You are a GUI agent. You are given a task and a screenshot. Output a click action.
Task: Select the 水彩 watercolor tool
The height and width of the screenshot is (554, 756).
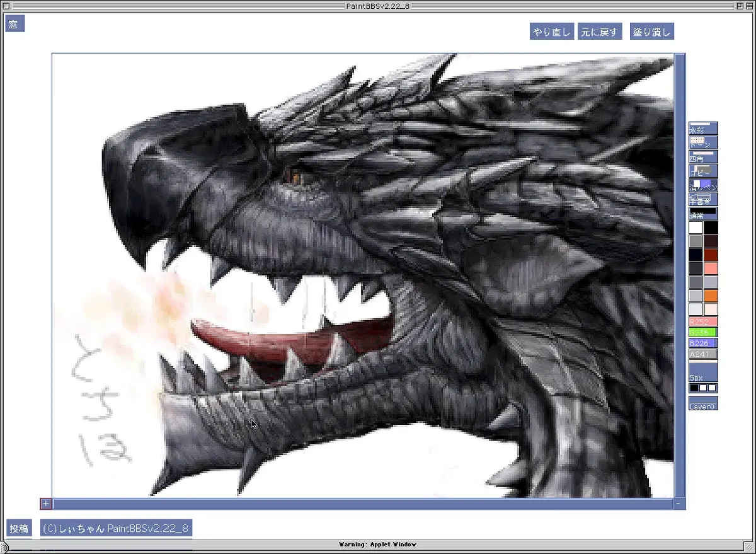coord(703,128)
